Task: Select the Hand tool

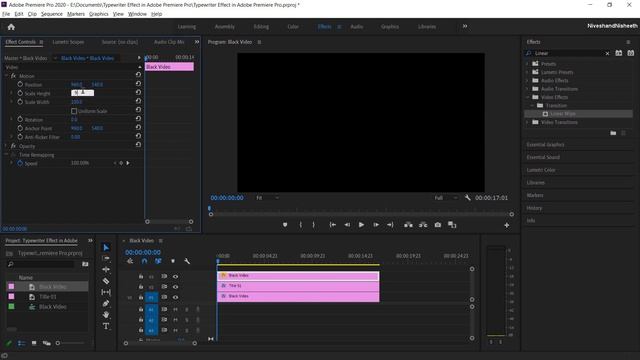Action: coord(106,314)
